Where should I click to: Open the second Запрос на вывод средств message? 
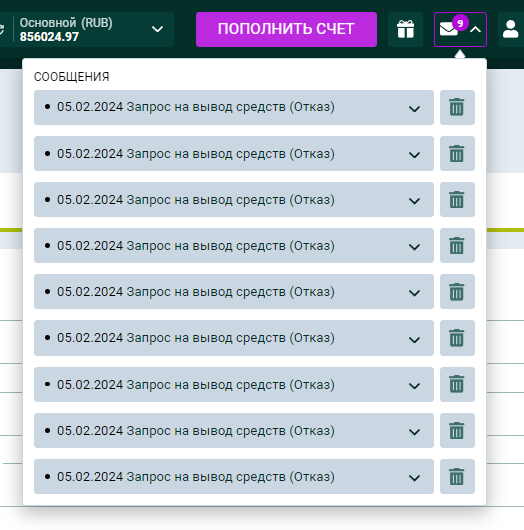(x=234, y=153)
